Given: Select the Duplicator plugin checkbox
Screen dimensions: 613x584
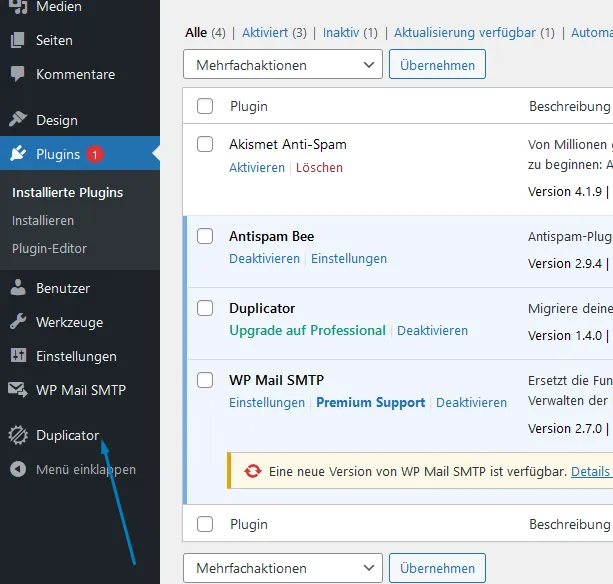Looking at the screenshot, I should pos(205,308).
